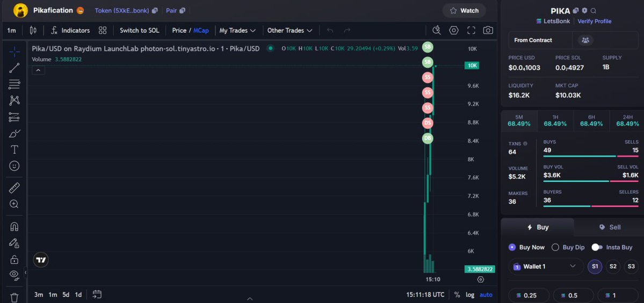Toggle stay in drawing mode
Image resolution: width=644 pixels, height=303 pixels.
tap(15, 243)
